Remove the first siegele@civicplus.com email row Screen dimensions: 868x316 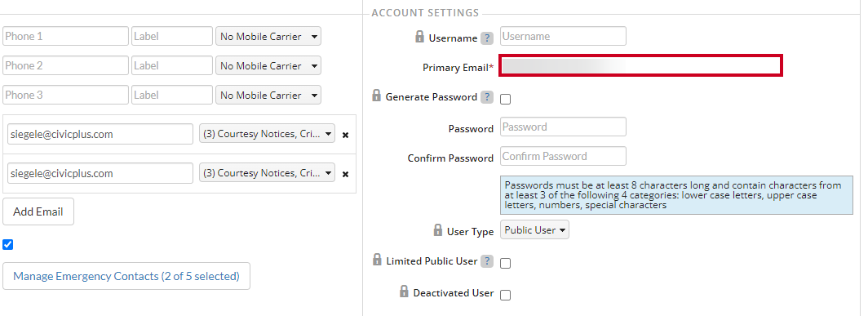(x=345, y=135)
